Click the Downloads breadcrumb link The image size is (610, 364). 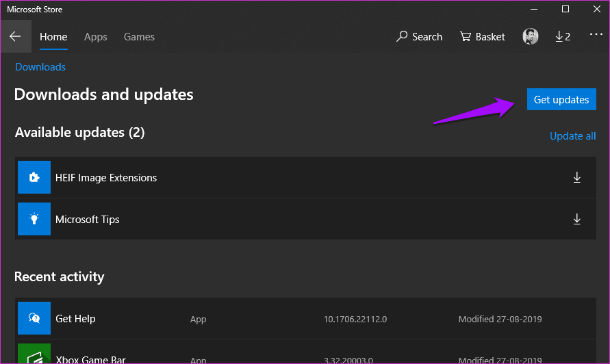click(x=40, y=67)
